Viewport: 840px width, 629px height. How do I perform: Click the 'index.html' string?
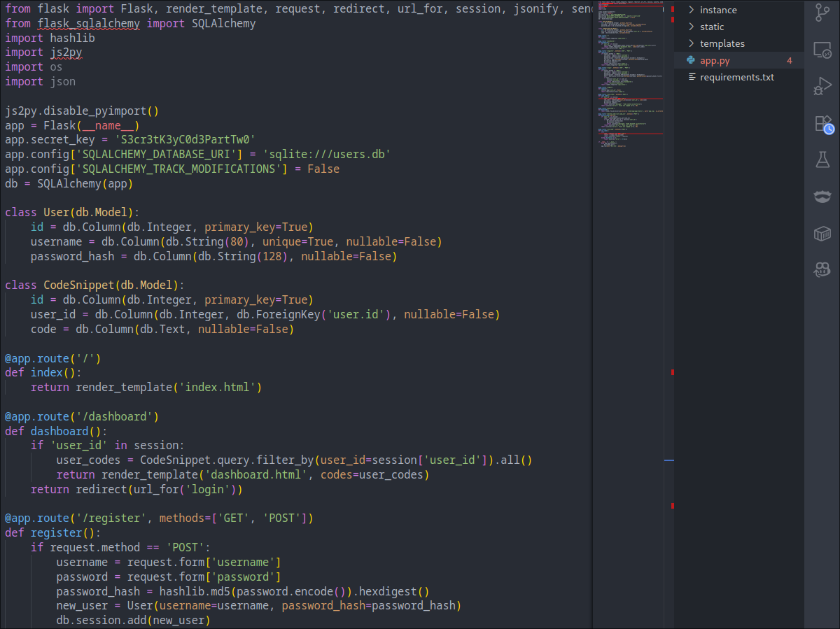click(x=220, y=388)
